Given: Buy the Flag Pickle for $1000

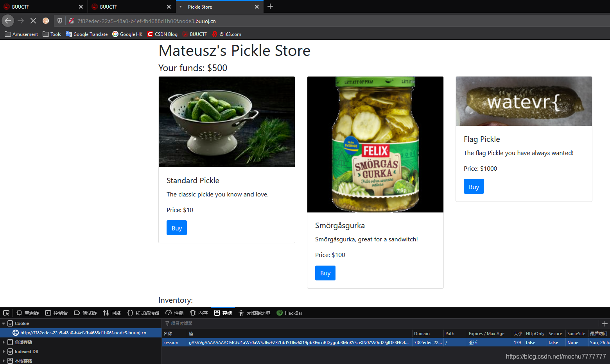Looking at the screenshot, I should point(474,186).
